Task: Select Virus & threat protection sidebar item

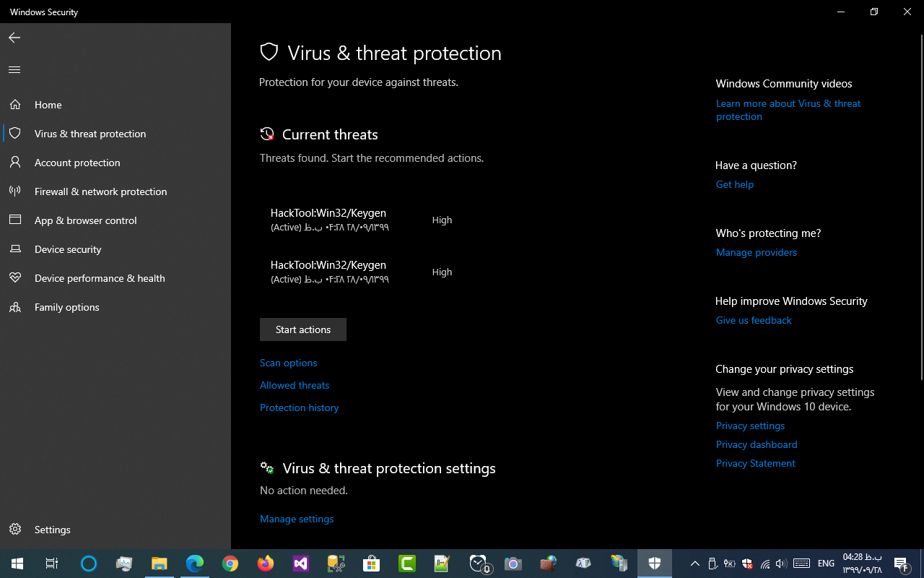Action: coord(115,134)
